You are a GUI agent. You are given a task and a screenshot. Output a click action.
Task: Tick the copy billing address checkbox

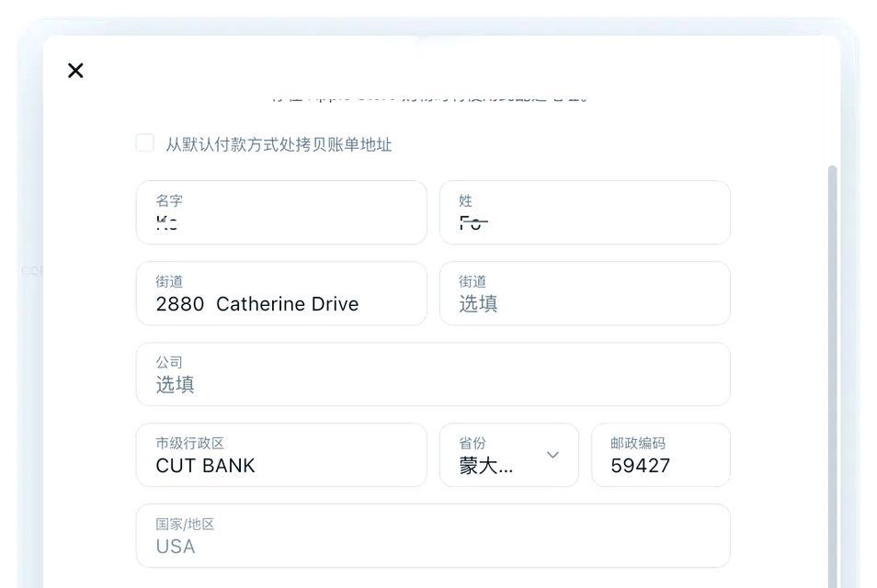(x=145, y=143)
